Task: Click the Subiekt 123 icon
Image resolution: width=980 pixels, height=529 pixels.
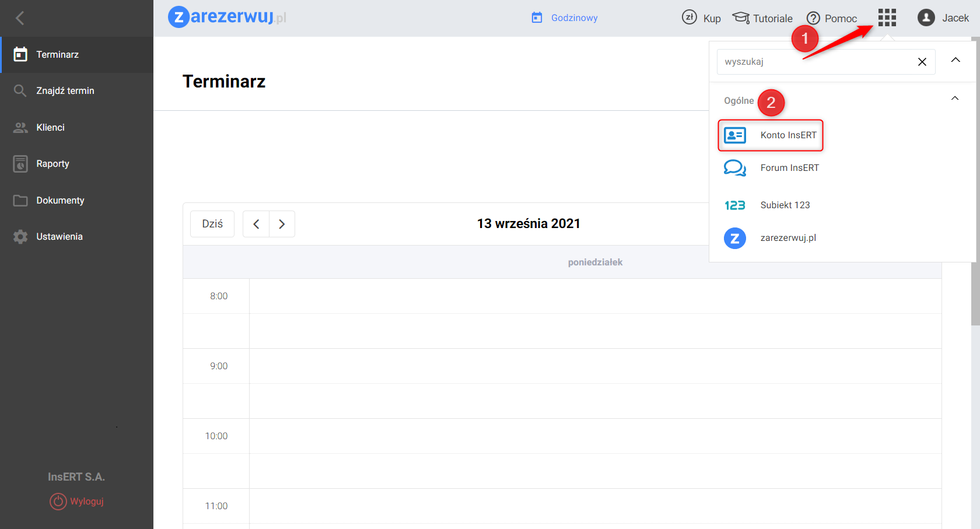Action: click(x=735, y=205)
